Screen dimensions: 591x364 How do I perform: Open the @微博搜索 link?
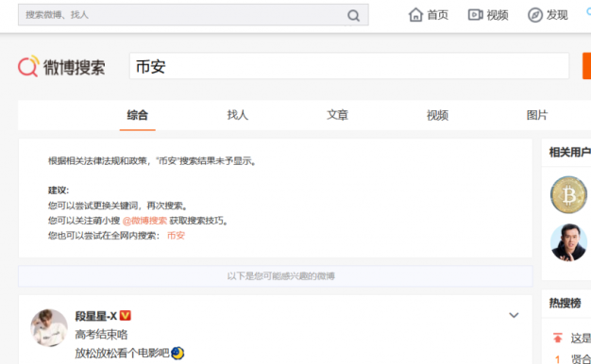point(144,221)
